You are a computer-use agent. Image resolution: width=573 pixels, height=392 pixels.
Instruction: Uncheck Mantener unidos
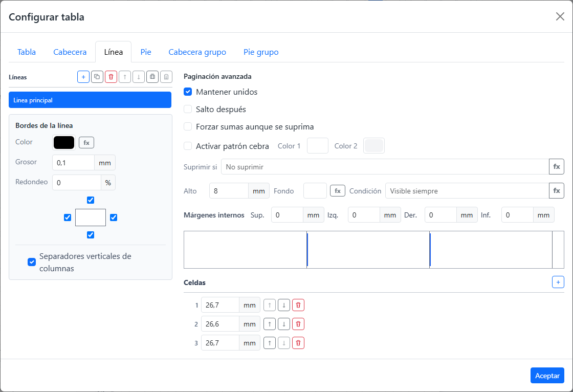[188, 92]
